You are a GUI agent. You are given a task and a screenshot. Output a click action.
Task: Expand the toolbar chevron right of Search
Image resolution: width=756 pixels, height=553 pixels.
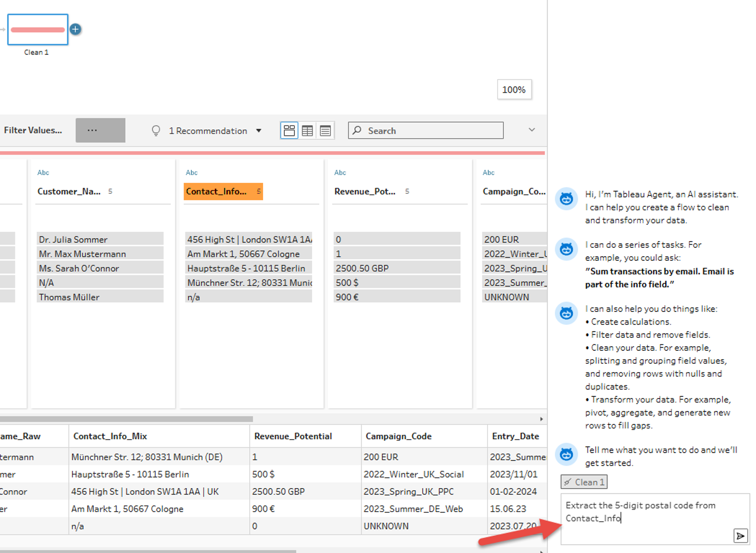tap(532, 130)
